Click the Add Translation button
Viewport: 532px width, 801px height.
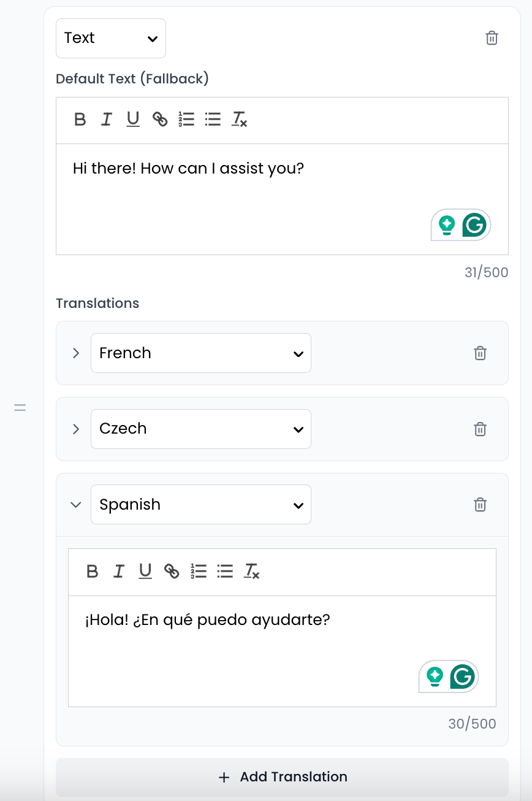coord(282,777)
